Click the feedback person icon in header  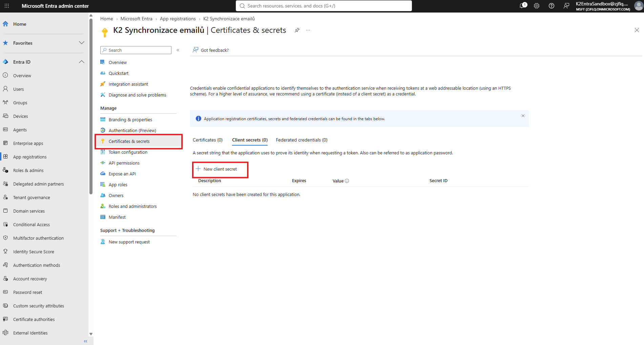566,6
